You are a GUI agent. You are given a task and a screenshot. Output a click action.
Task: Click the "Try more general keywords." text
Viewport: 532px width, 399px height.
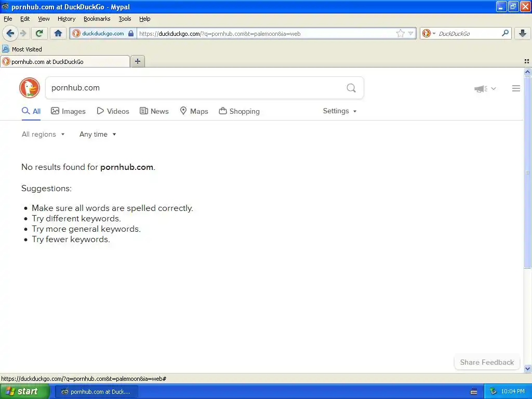86,229
